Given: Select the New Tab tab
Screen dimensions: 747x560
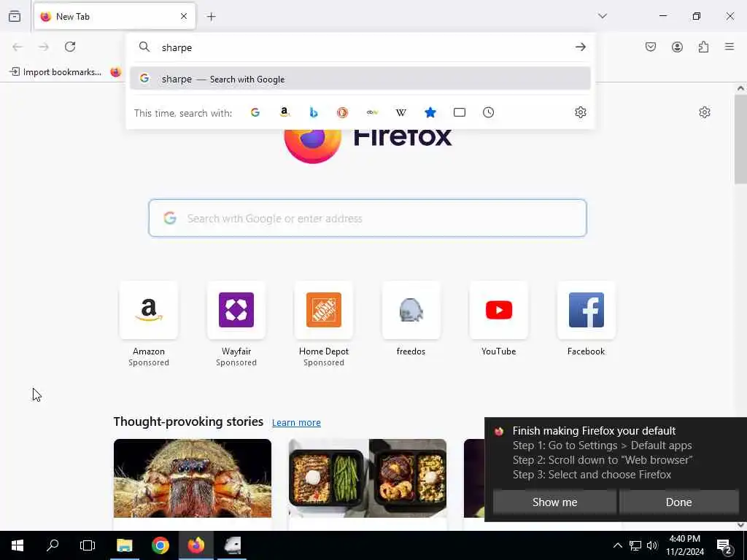Looking at the screenshot, I should click(115, 17).
